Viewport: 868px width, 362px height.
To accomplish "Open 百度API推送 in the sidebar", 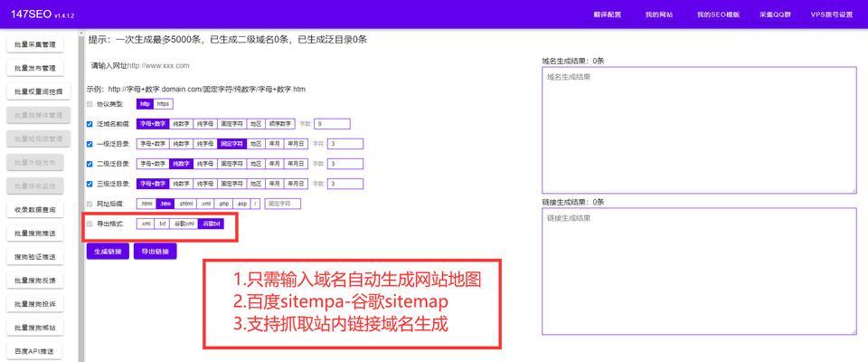I will tap(35, 351).
